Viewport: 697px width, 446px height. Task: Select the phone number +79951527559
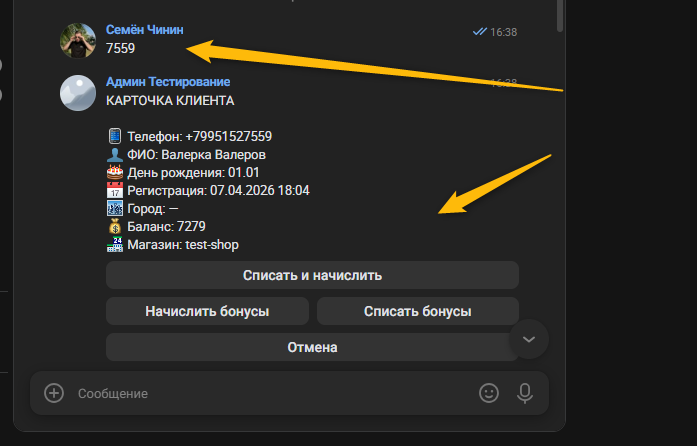click(228, 136)
